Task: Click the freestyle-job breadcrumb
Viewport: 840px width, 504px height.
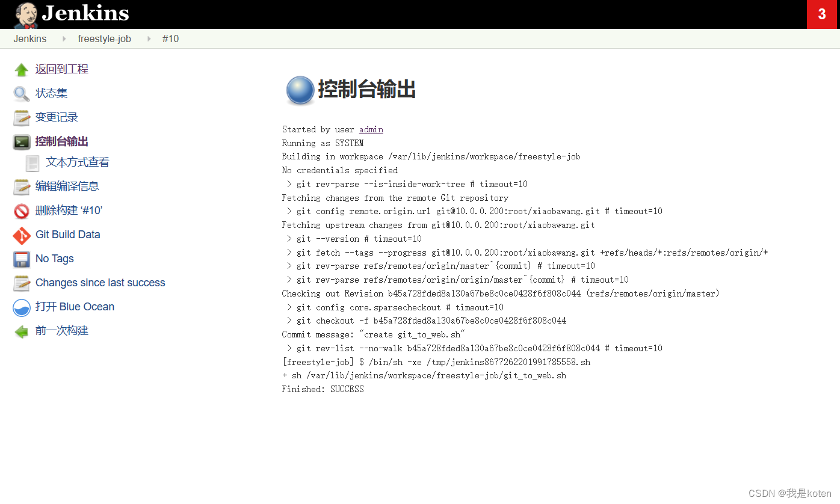Action: click(104, 38)
